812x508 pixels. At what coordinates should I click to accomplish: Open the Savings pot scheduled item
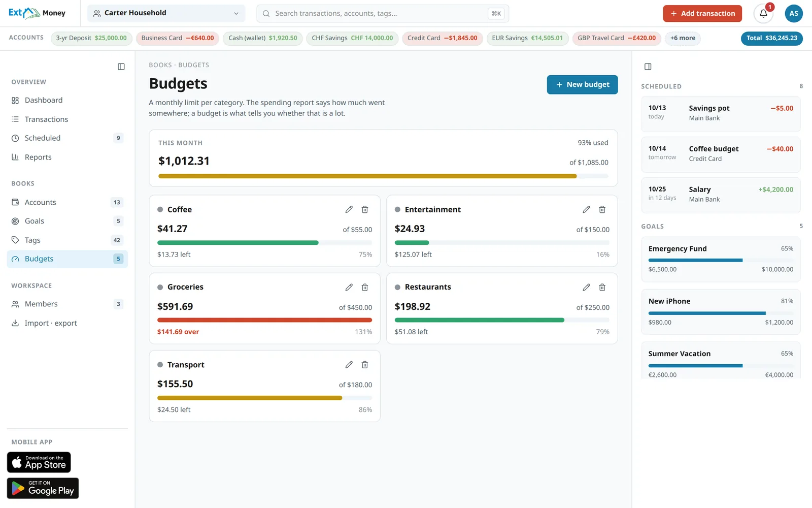point(721,113)
